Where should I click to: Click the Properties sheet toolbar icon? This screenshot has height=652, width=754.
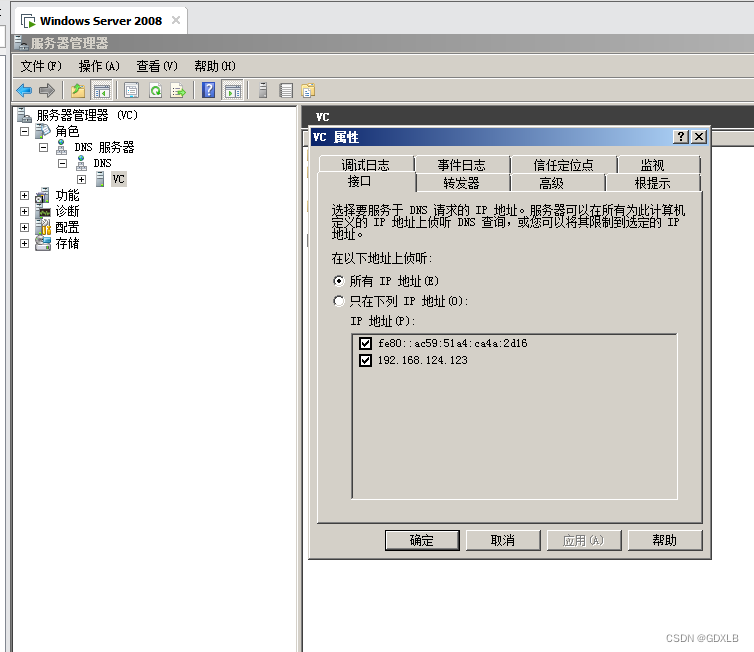(x=131, y=90)
